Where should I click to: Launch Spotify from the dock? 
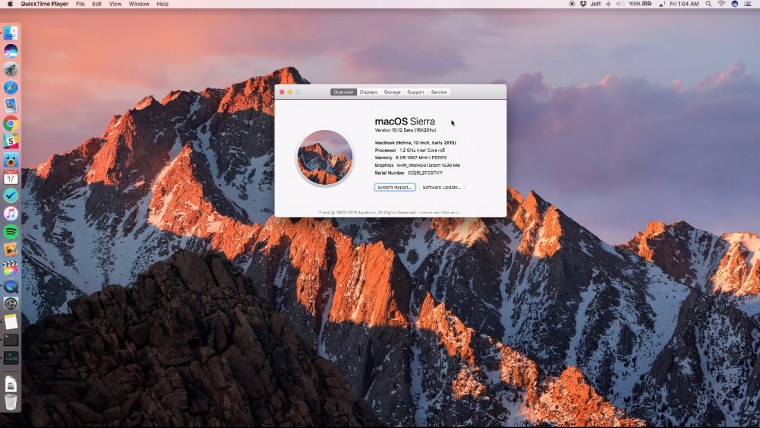click(11, 231)
